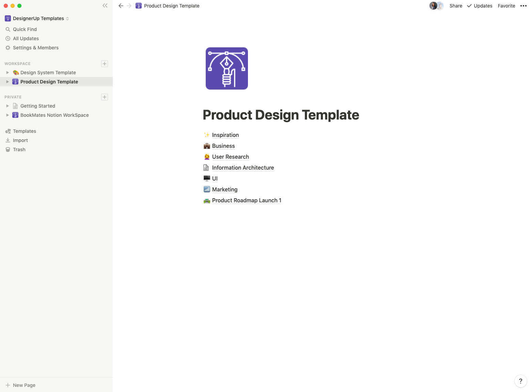Image resolution: width=532 pixels, height=392 pixels.
Task: Click the Getting Started document icon
Action: (15, 106)
